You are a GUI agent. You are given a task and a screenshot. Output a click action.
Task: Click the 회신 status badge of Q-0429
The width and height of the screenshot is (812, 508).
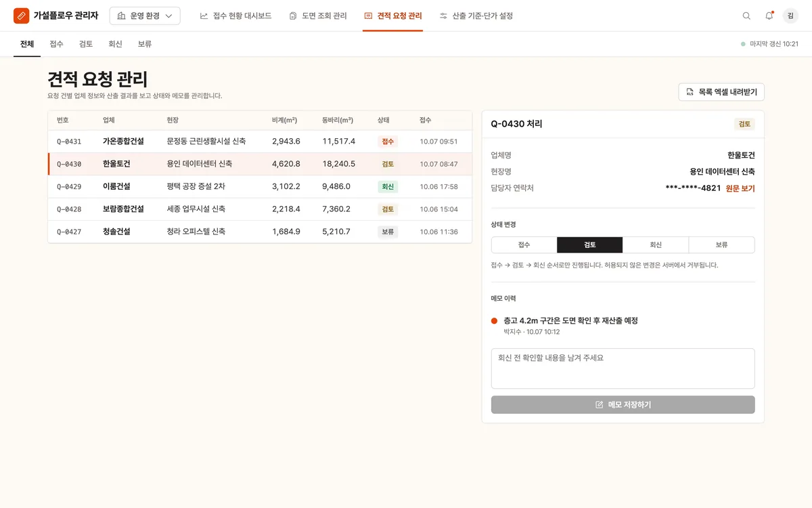388,186
